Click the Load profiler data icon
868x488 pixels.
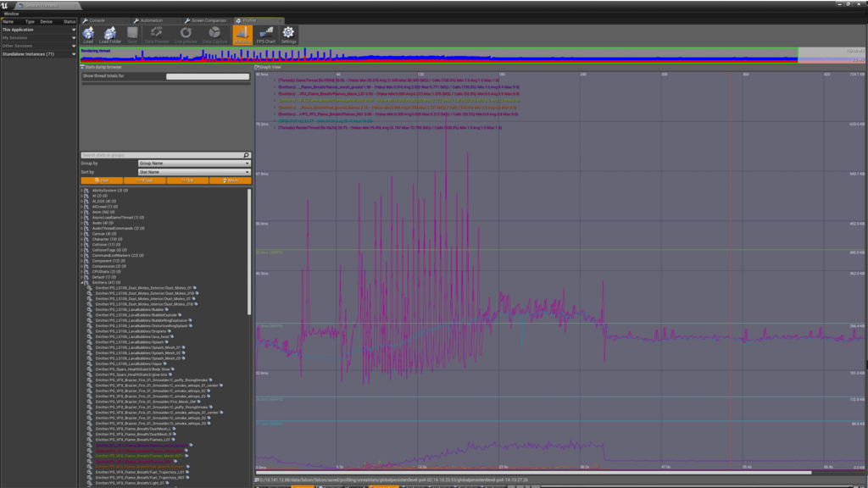point(88,34)
